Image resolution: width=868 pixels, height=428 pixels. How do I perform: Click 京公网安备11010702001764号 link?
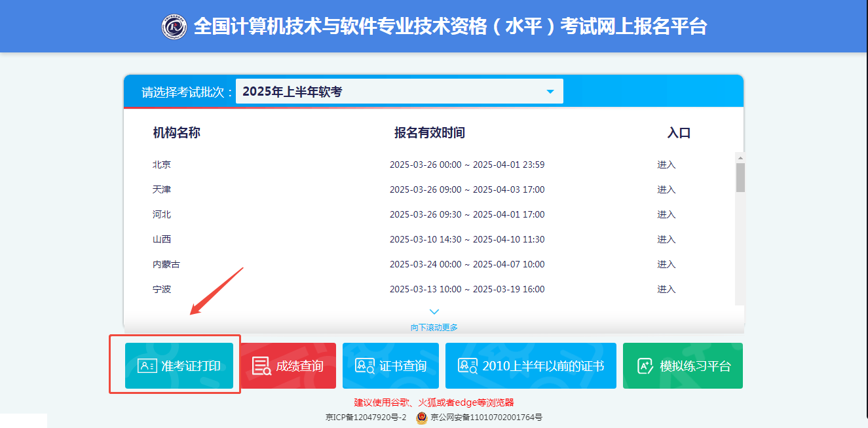[x=486, y=418]
